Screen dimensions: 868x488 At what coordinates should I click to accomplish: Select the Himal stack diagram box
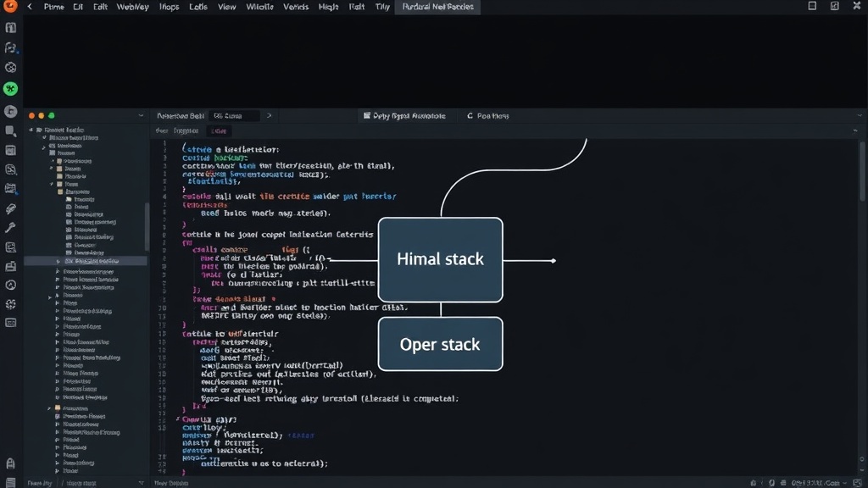click(x=440, y=259)
